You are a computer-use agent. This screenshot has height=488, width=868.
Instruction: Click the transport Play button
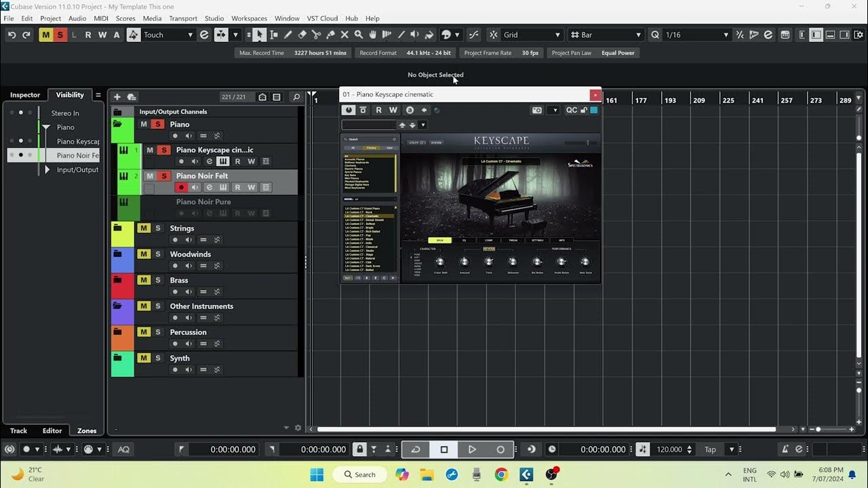click(472, 449)
